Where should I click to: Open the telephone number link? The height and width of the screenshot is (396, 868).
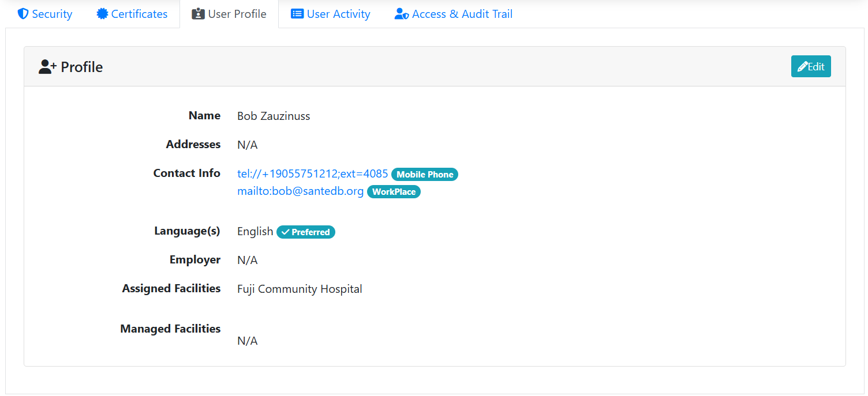click(x=312, y=174)
